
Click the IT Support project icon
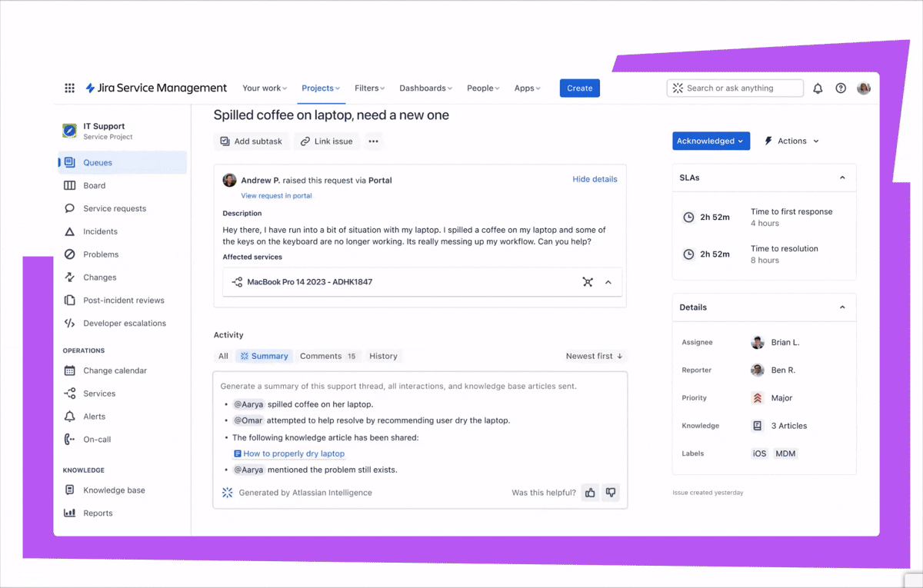point(69,131)
